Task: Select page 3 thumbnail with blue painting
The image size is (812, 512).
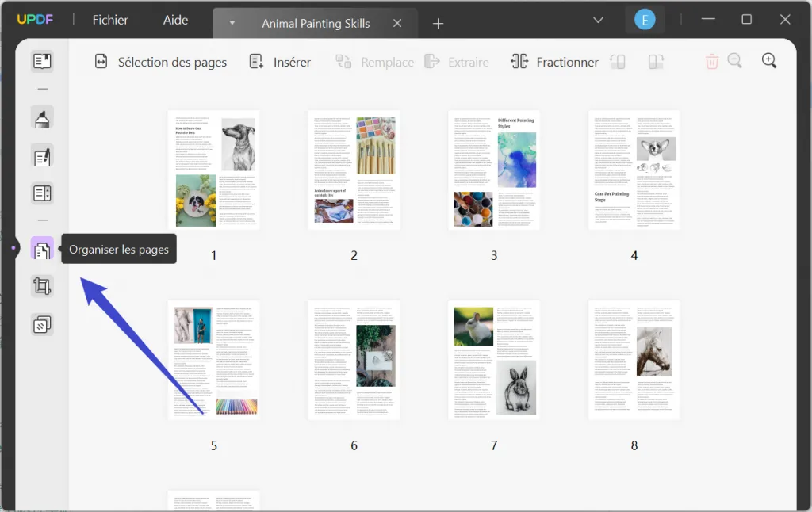Action: pos(494,169)
